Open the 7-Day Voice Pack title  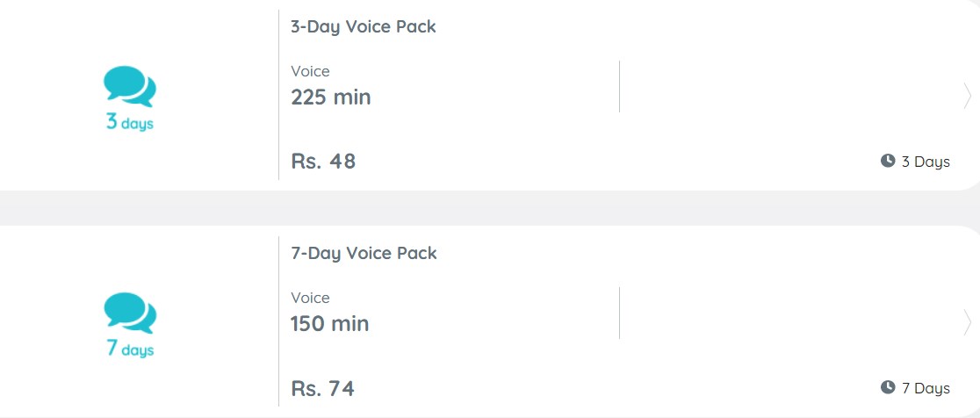(x=364, y=254)
